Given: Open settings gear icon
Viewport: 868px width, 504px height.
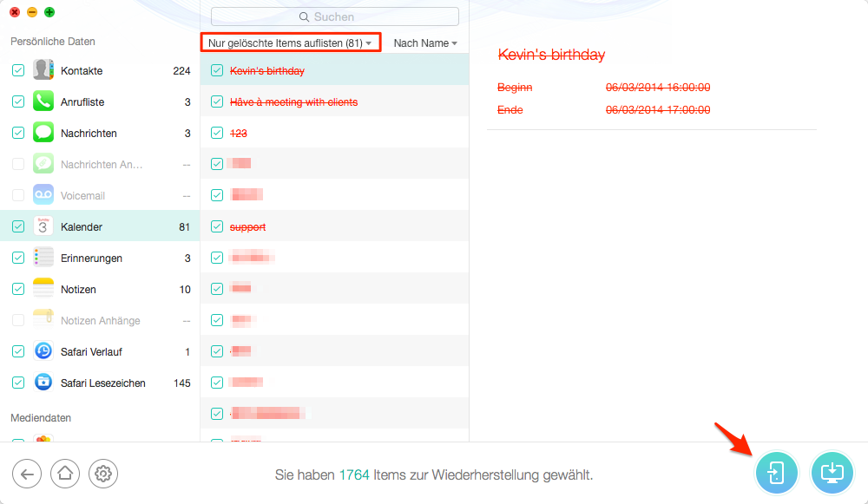Looking at the screenshot, I should click(103, 475).
